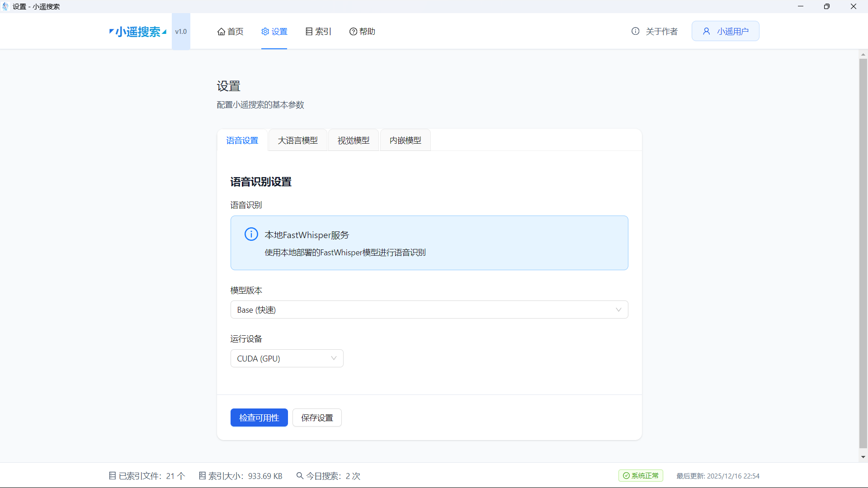Open the 运行设备 dropdown showing CUDA (GPU)
The height and width of the screenshot is (488, 868).
[x=287, y=358]
